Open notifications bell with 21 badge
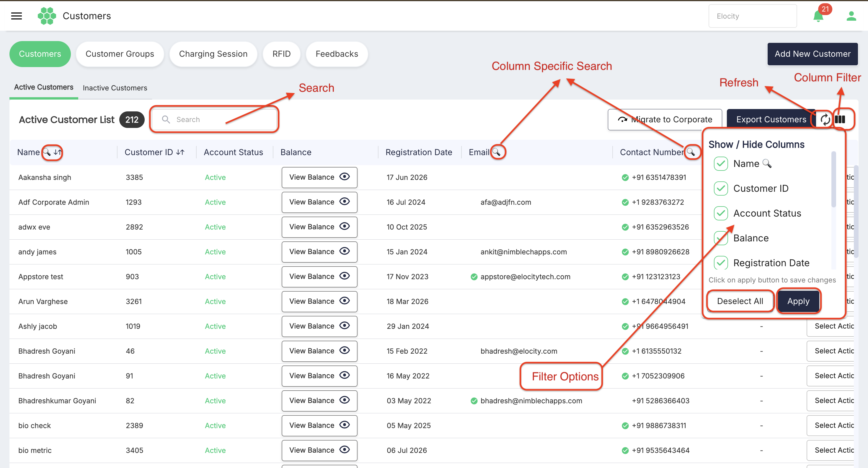Viewport: 868px width, 468px height. pos(818,16)
